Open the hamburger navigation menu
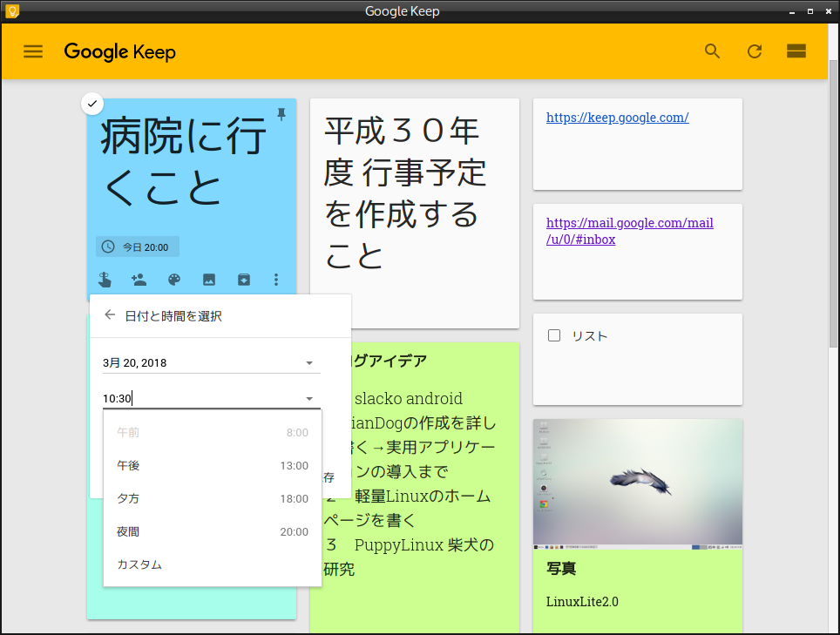The height and width of the screenshot is (635, 840). [x=32, y=51]
